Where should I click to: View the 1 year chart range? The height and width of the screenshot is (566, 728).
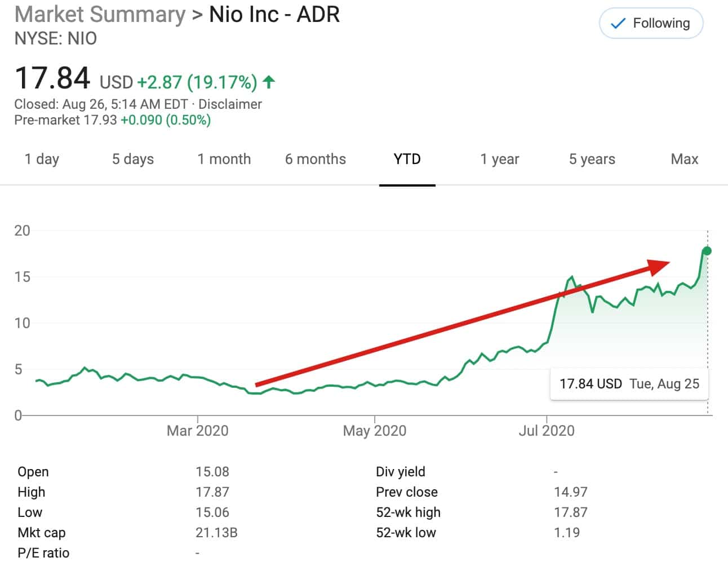coord(499,160)
